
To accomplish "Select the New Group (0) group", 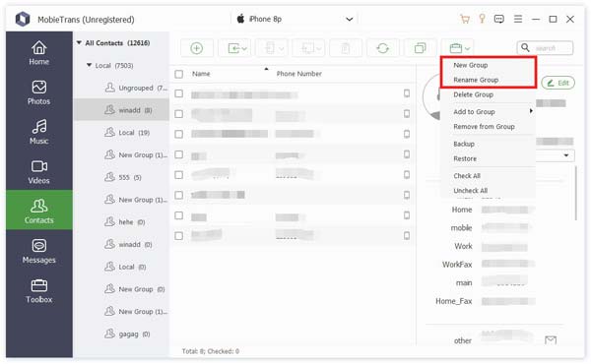I will coord(121,289).
